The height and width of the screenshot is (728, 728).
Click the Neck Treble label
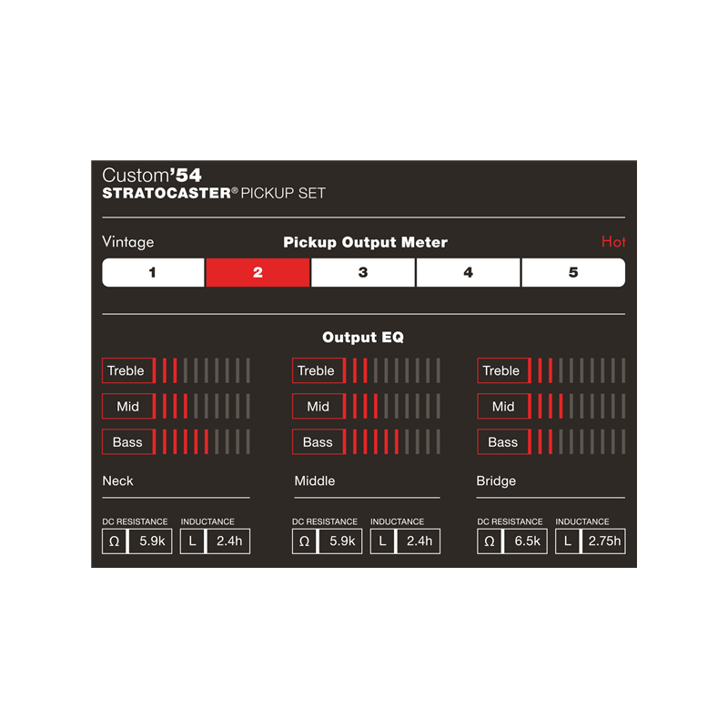click(126, 370)
